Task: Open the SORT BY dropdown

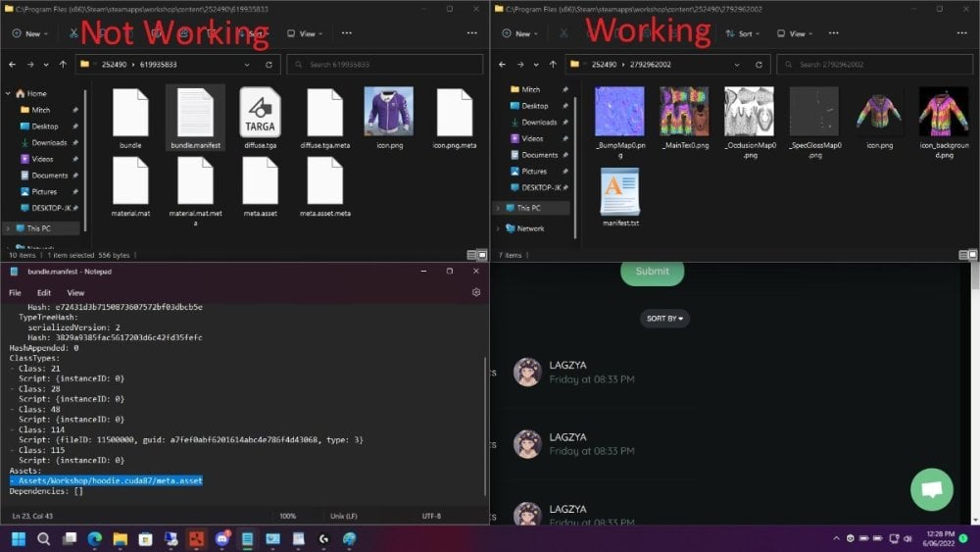Action: click(664, 319)
